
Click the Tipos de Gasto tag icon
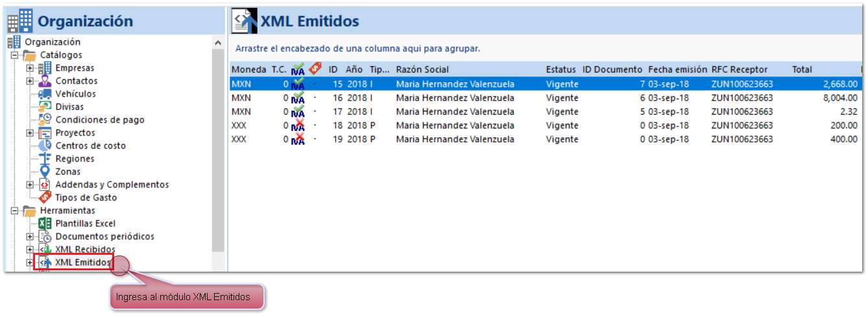click(x=45, y=198)
